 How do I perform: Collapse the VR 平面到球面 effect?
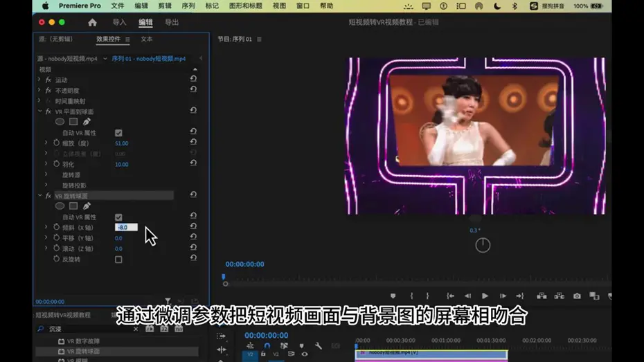(x=40, y=111)
